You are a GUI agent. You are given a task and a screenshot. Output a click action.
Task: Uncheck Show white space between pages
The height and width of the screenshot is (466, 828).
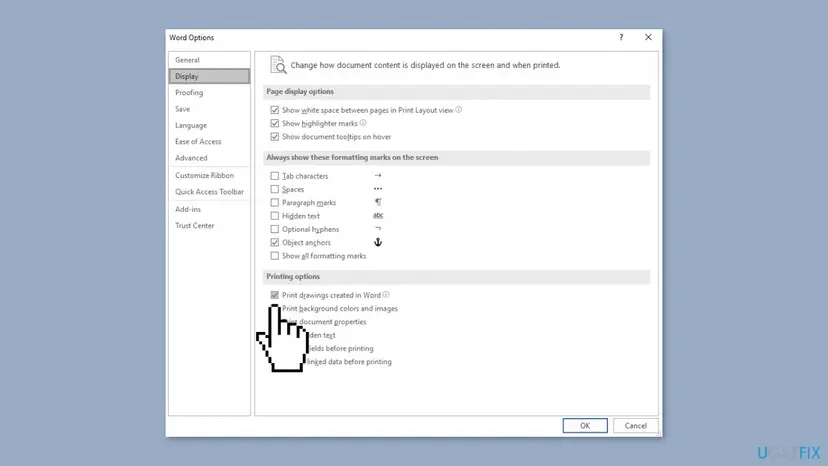275,110
